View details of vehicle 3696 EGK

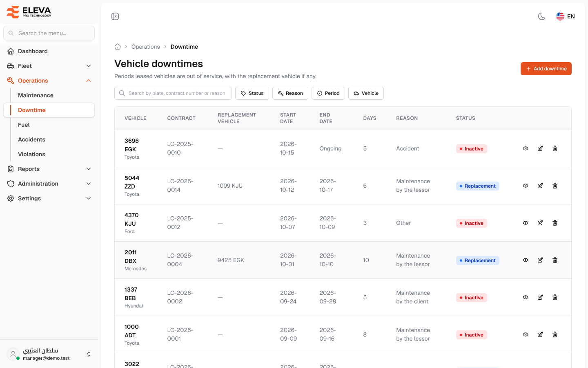coord(526,148)
